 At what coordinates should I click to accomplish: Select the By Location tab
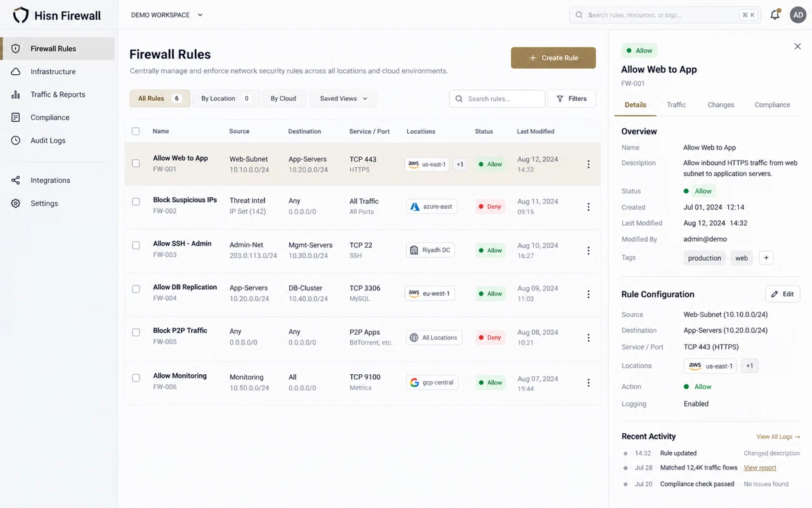click(226, 98)
